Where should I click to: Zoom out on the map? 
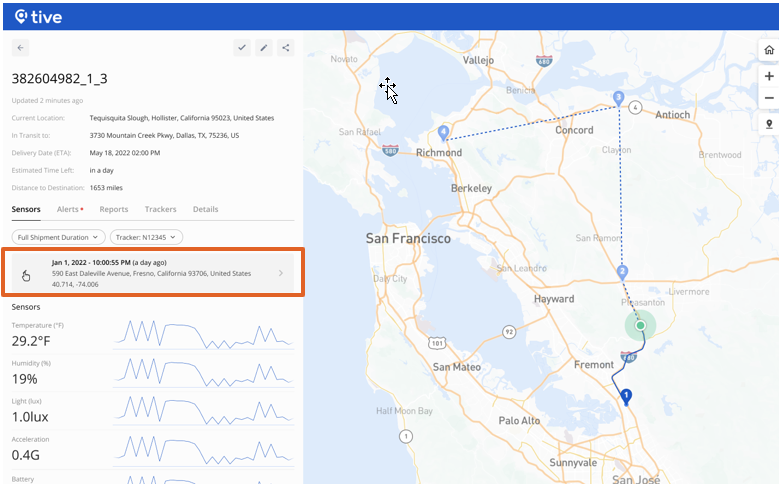point(768,98)
